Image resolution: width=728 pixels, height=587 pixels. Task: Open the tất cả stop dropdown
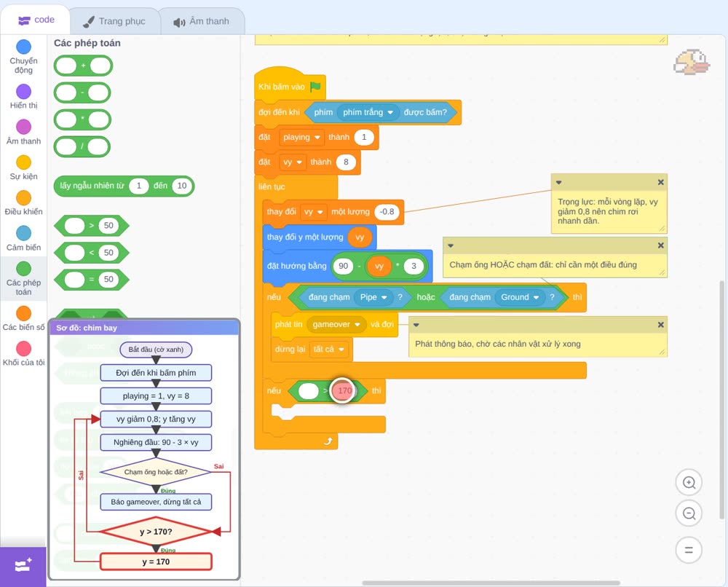click(328, 350)
